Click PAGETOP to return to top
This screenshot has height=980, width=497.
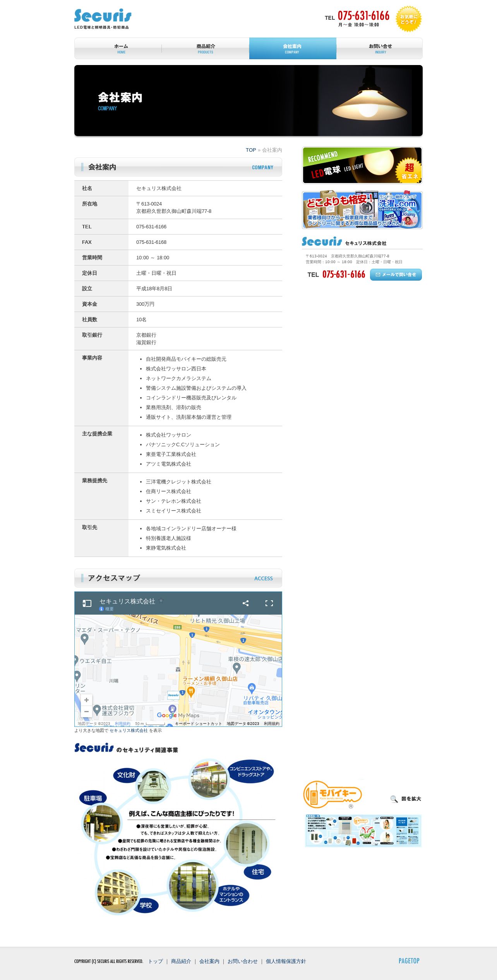[409, 961]
